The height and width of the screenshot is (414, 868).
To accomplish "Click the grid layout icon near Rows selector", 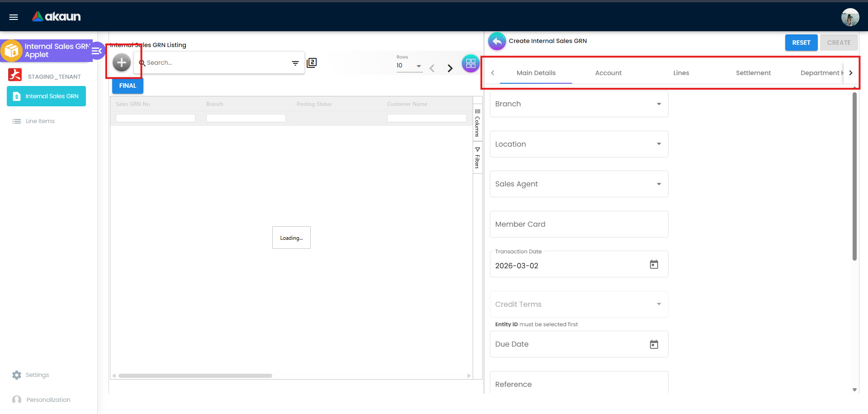I will (x=470, y=63).
